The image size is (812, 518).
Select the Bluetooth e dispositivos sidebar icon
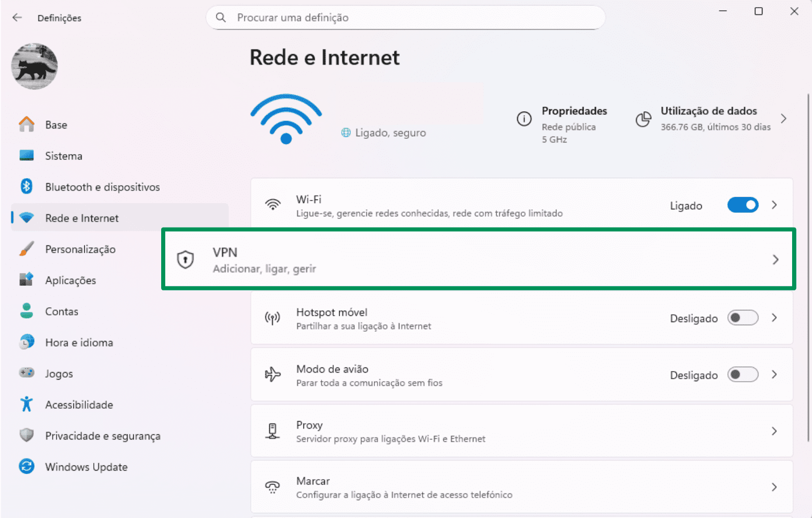(x=26, y=187)
